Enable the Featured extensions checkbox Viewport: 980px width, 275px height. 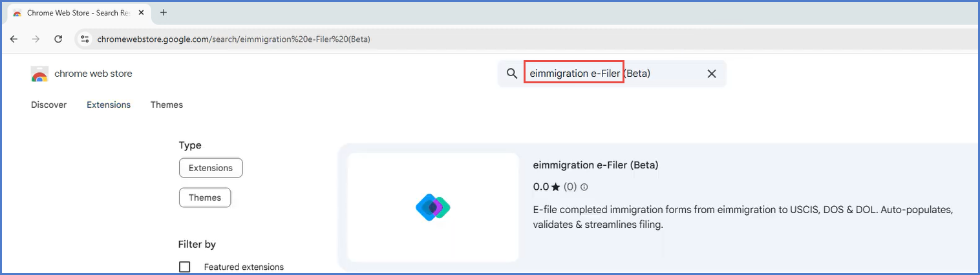click(185, 267)
